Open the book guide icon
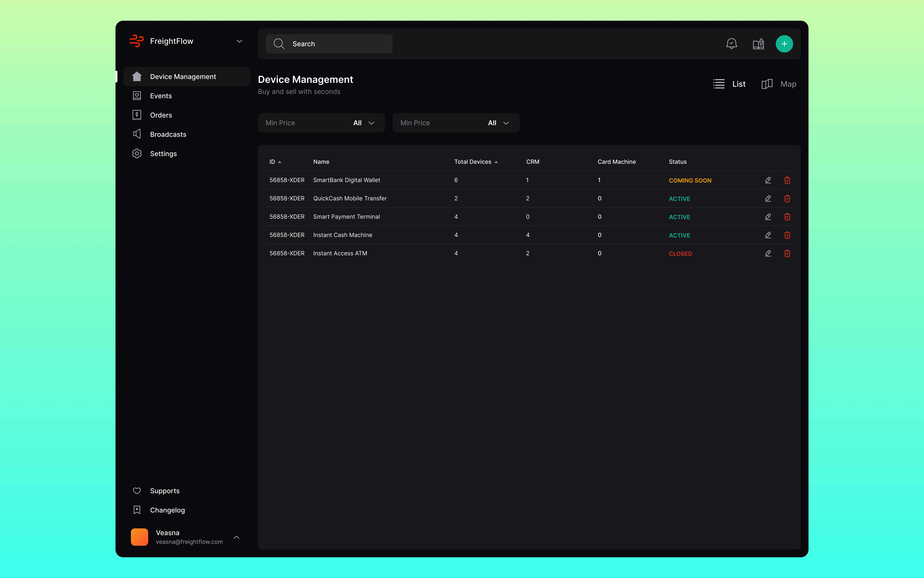This screenshot has height=578, width=924. click(758, 44)
